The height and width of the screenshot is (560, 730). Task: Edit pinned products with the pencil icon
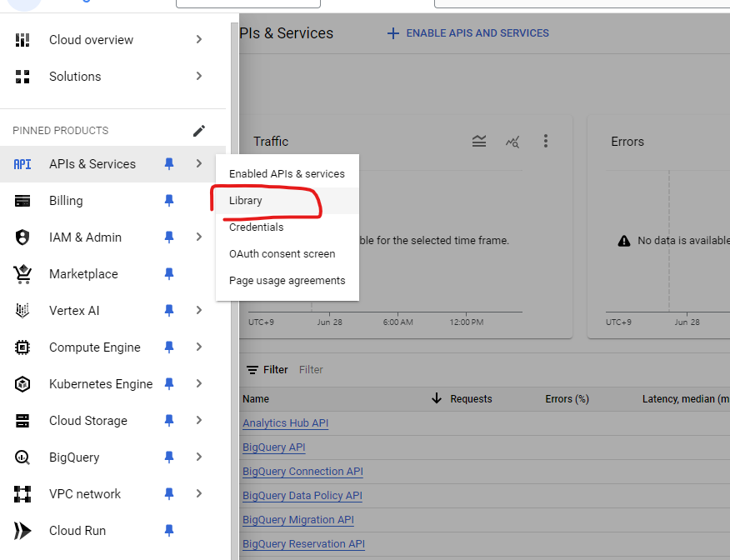[199, 131]
